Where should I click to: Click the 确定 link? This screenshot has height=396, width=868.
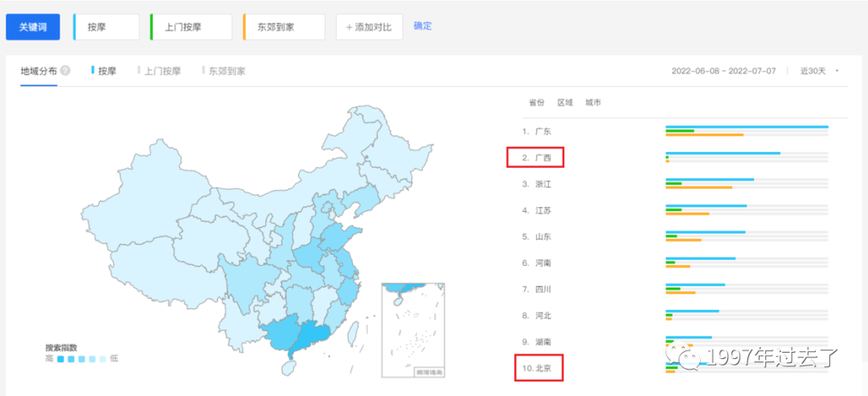tap(423, 26)
